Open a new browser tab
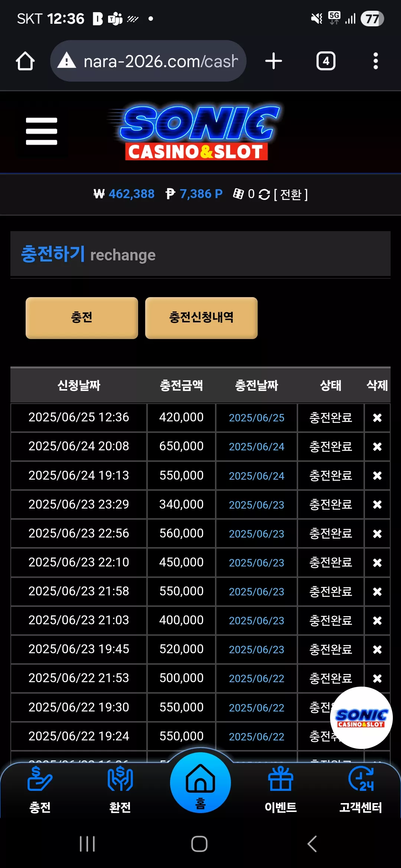This screenshot has width=401, height=868. coord(274,61)
